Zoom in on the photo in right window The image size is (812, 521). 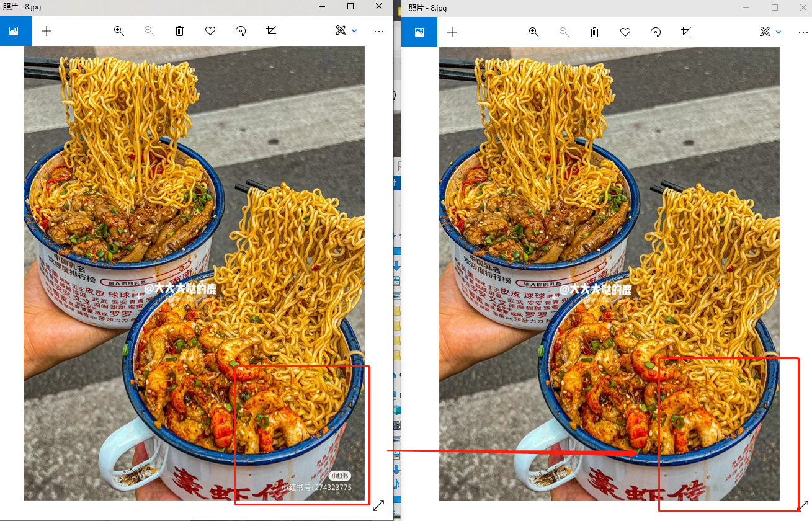click(533, 32)
